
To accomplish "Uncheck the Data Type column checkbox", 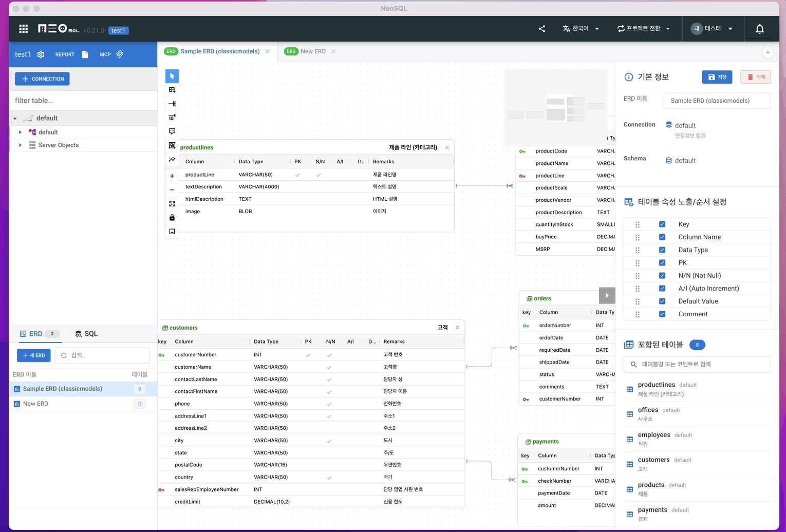I will 662,250.
